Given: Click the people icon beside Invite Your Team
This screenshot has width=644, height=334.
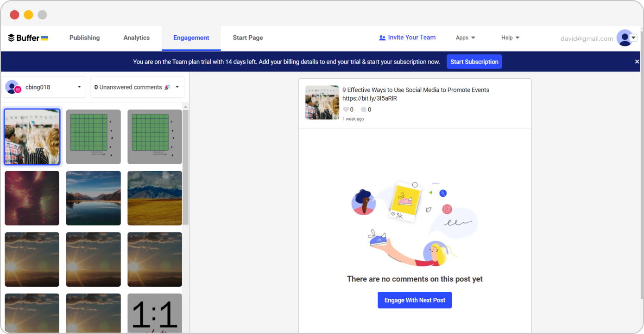Looking at the screenshot, I should click(382, 38).
